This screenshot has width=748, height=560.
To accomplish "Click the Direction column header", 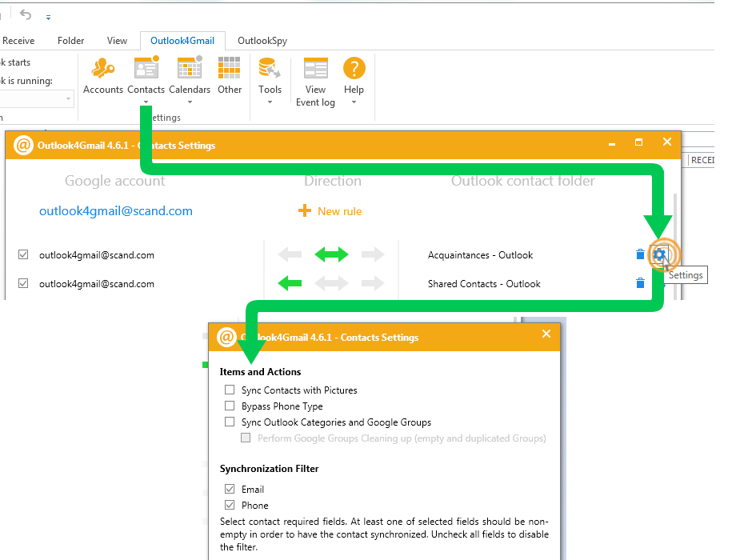I will coord(333,181).
